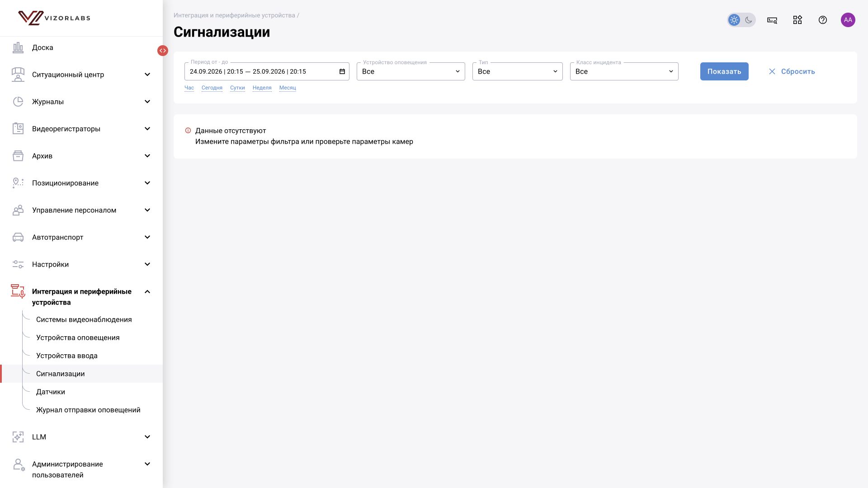Collapse the sidebar with the red arrow button
Viewport: 868px width, 488px height.
163,51
